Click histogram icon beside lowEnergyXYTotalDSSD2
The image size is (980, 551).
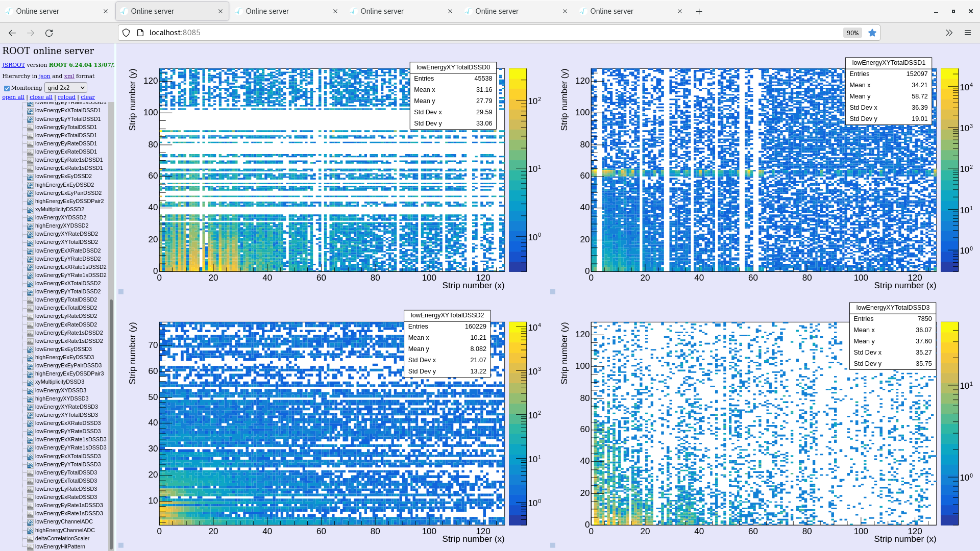(30, 242)
